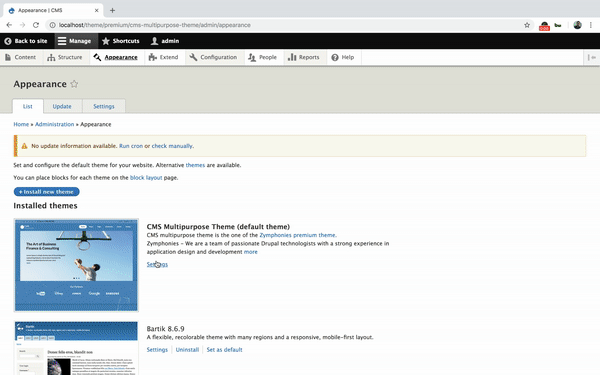This screenshot has width=600, height=375.
Task: Open the browser profile avatar
Action: 577,25
